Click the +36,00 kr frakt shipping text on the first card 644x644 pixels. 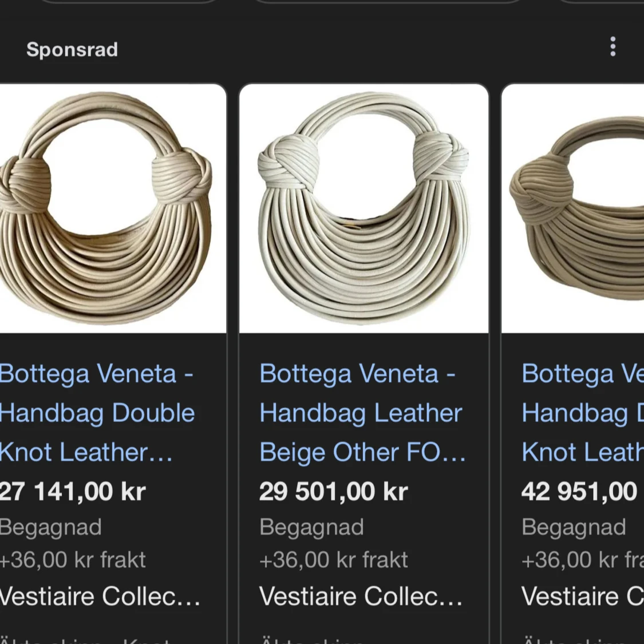click(73, 560)
